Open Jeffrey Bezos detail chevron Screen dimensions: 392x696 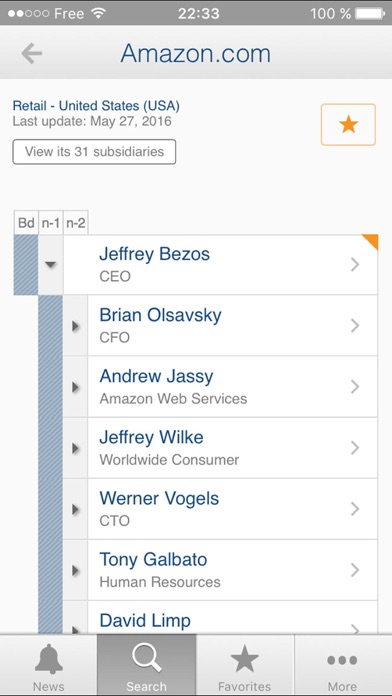pyautogui.click(x=355, y=265)
